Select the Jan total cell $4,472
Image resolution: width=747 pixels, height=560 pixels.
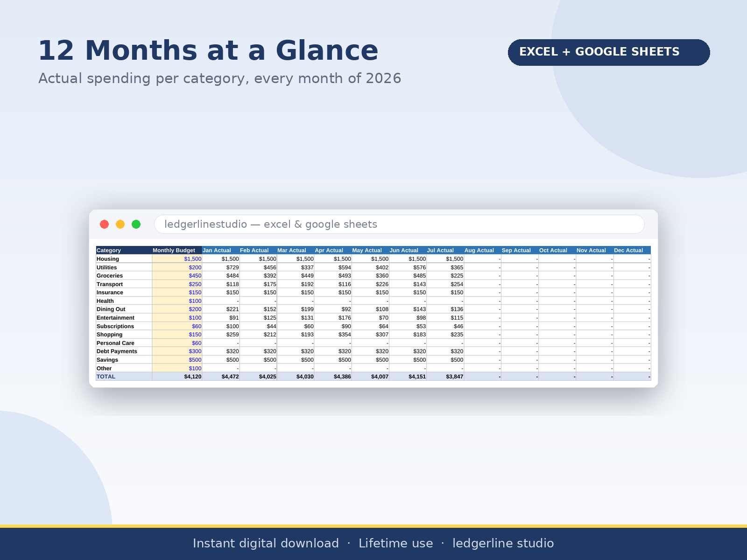[221, 377]
